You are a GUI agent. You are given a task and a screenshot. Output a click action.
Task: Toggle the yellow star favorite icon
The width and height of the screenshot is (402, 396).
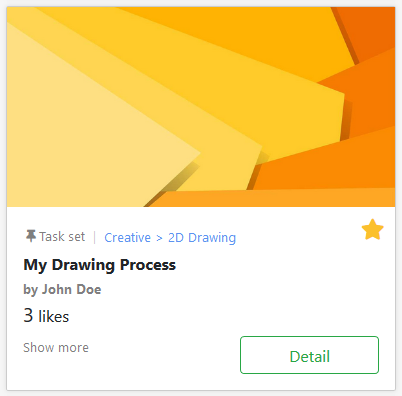pyautogui.click(x=372, y=230)
